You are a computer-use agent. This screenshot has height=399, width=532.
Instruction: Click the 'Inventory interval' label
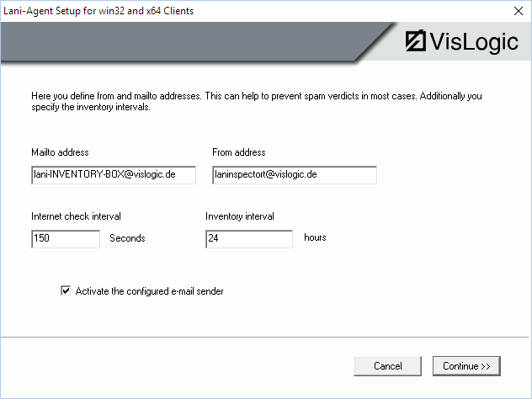[x=239, y=216]
